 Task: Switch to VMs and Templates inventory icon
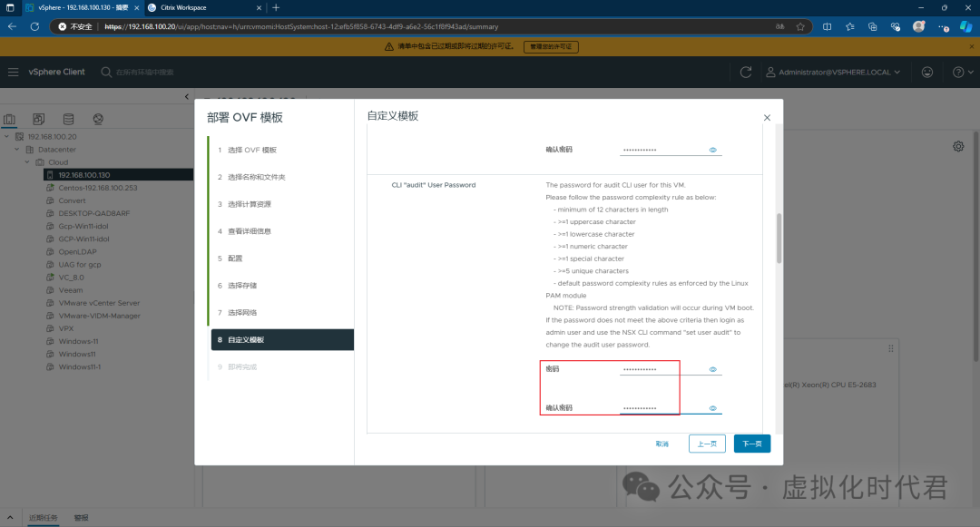click(x=39, y=119)
